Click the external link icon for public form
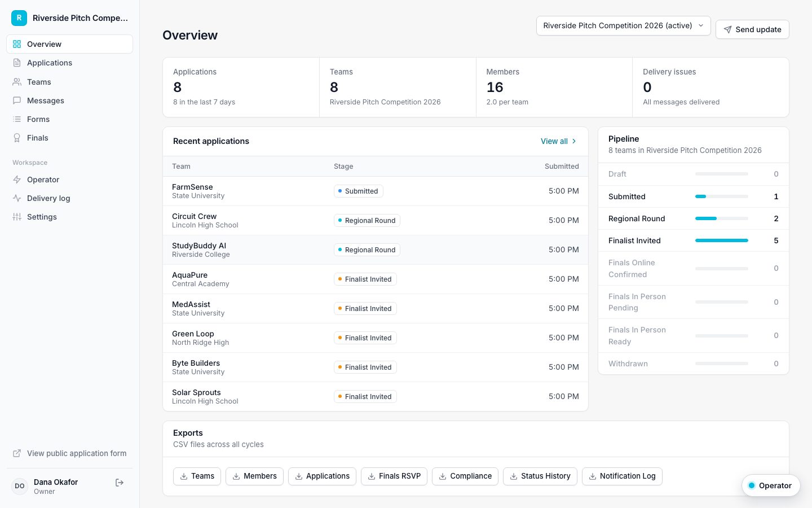This screenshot has height=508, width=812. (x=17, y=453)
